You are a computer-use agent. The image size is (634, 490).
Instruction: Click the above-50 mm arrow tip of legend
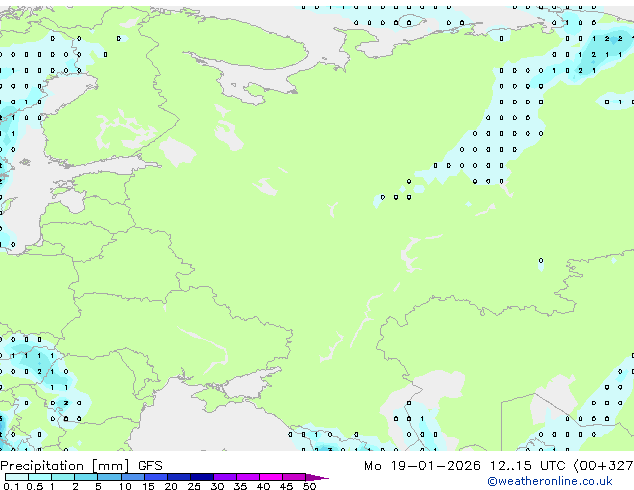point(317,477)
